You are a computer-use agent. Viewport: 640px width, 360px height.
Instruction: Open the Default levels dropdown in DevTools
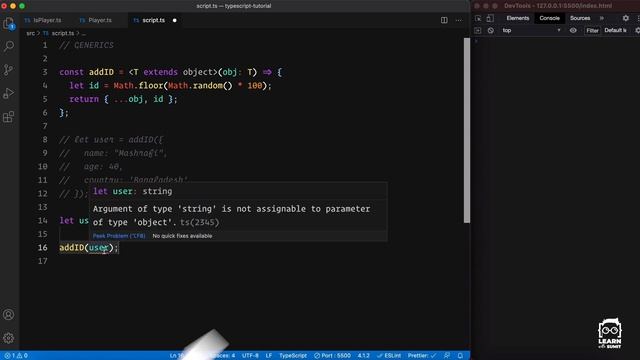615,31
